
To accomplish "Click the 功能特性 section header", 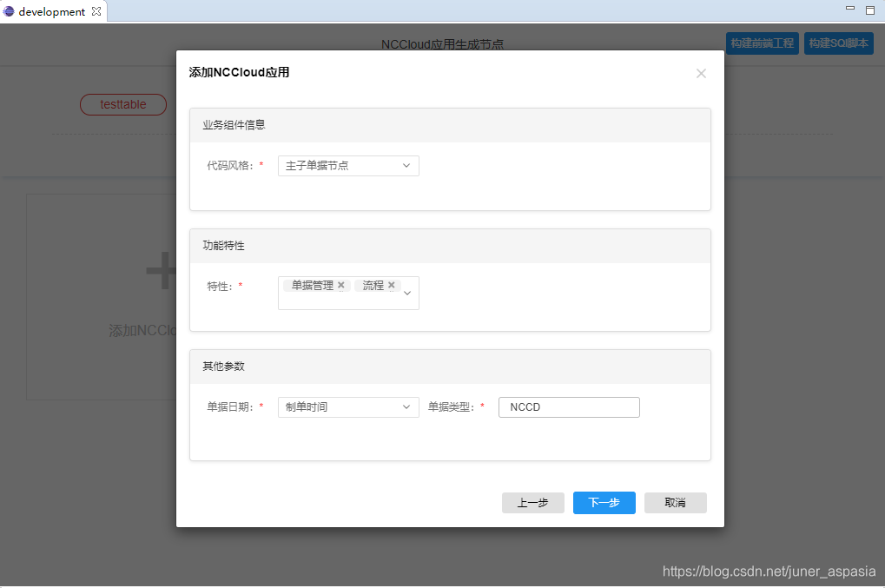I will coord(450,246).
